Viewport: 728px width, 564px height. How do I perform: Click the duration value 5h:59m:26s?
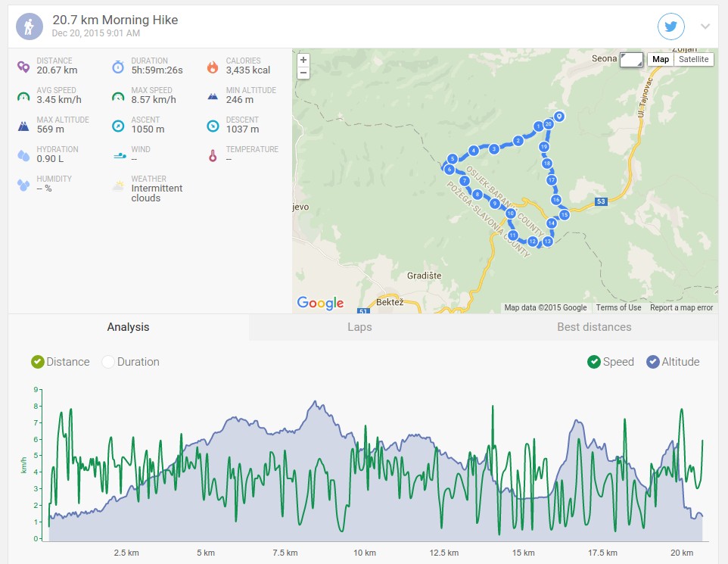[x=157, y=70]
